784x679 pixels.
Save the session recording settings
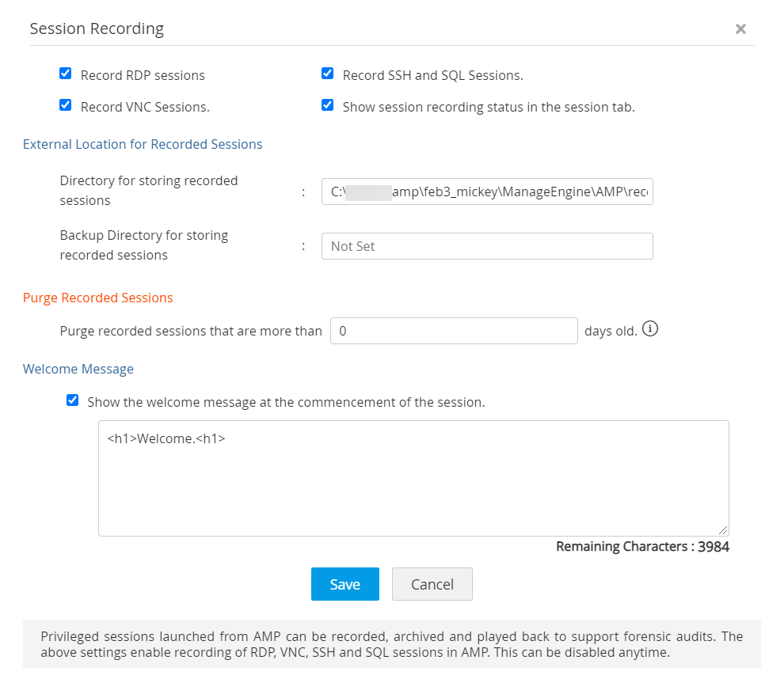[x=345, y=584]
